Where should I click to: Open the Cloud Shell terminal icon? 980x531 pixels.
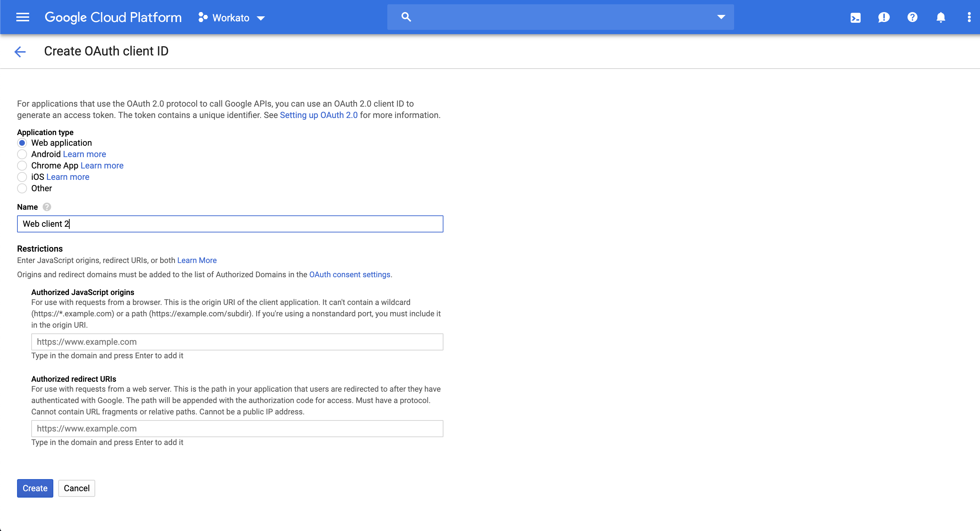[x=856, y=17]
